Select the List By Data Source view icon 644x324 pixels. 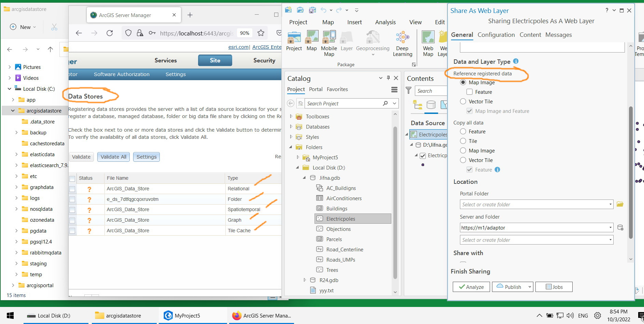431,105
